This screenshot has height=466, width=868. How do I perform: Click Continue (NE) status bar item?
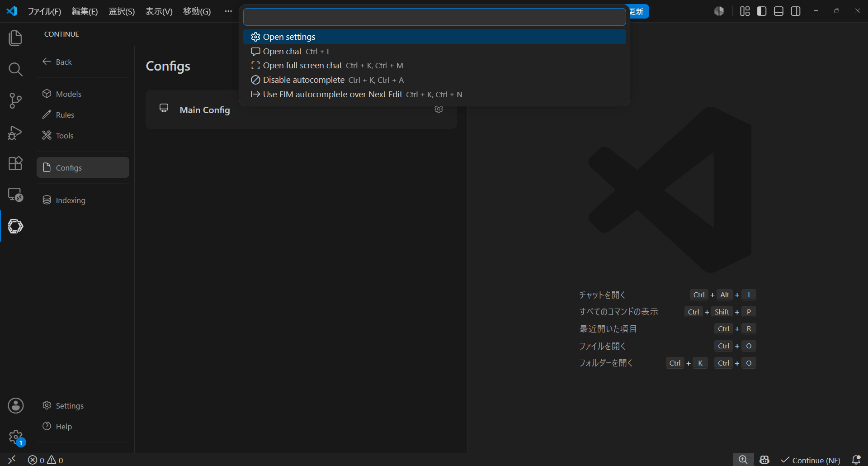[811, 460]
